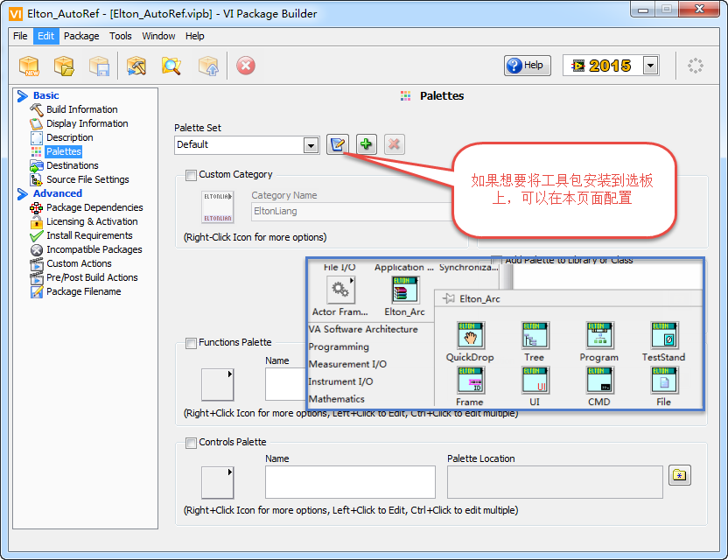Screen dimensions: 728x560
Task: Select Build Information in sidebar
Action: click(x=81, y=109)
